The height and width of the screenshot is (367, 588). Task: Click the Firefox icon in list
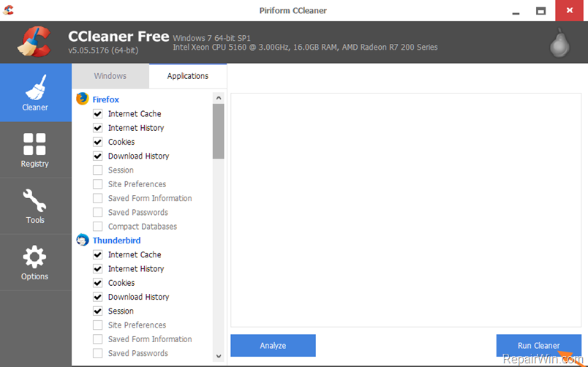(83, 99)
